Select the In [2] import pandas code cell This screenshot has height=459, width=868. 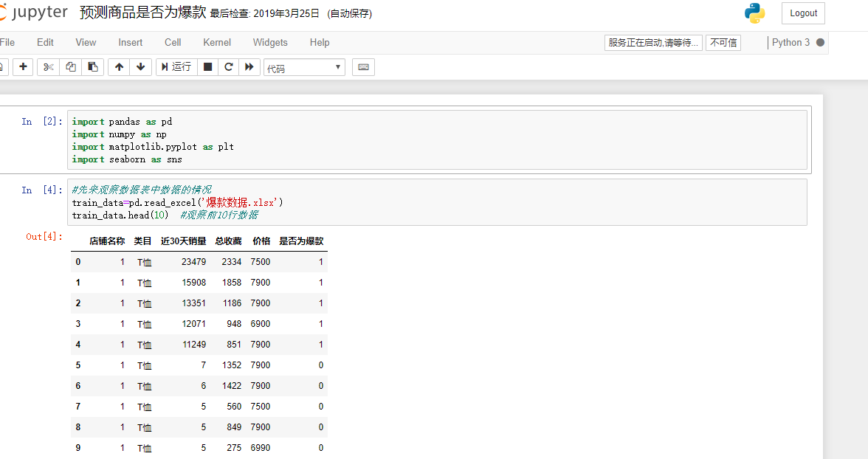point(295,140)
